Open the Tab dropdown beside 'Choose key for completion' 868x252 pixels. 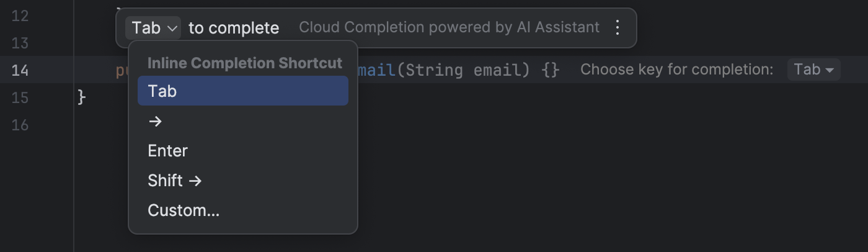point(813,70)
